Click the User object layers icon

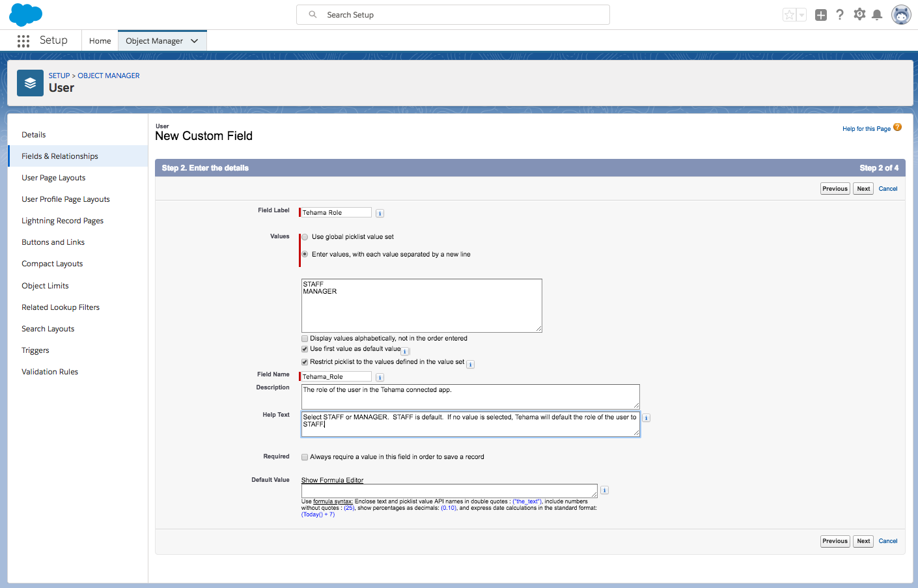click(30, 83)
